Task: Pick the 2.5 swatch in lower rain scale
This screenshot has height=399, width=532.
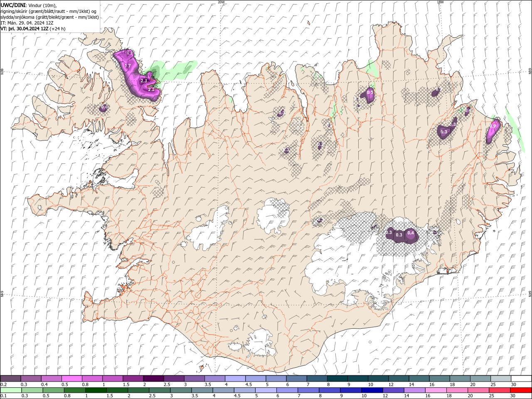Action: [x=160, y=390]
